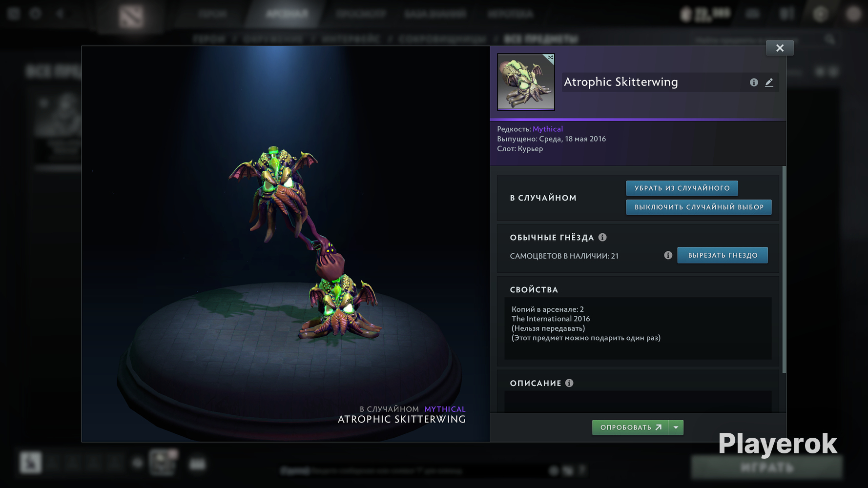Click text 'Копий в арсенале: 2'

(548, 309)
